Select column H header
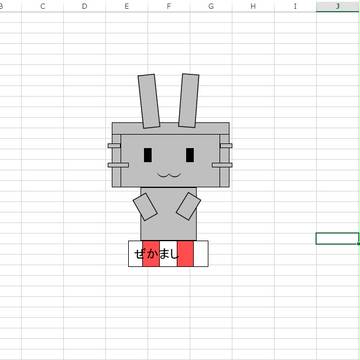This screenshot has height=360, width=360. tap(253, 6)
